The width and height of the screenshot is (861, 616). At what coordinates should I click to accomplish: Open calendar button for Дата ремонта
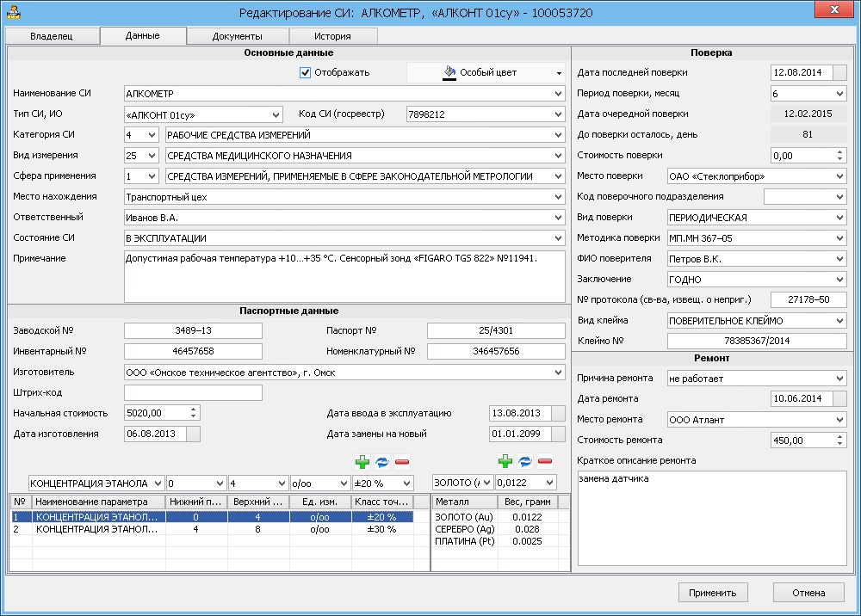(840, 398)
